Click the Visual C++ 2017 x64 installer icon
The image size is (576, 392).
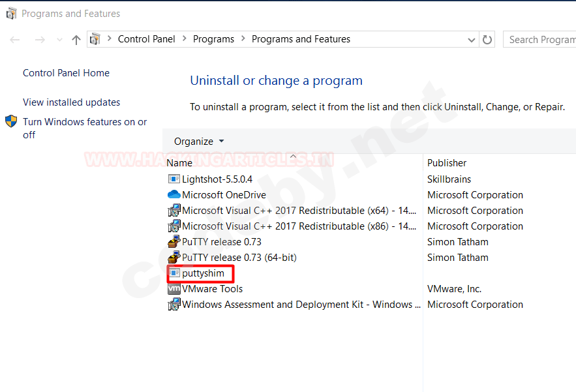coord(174,211)
